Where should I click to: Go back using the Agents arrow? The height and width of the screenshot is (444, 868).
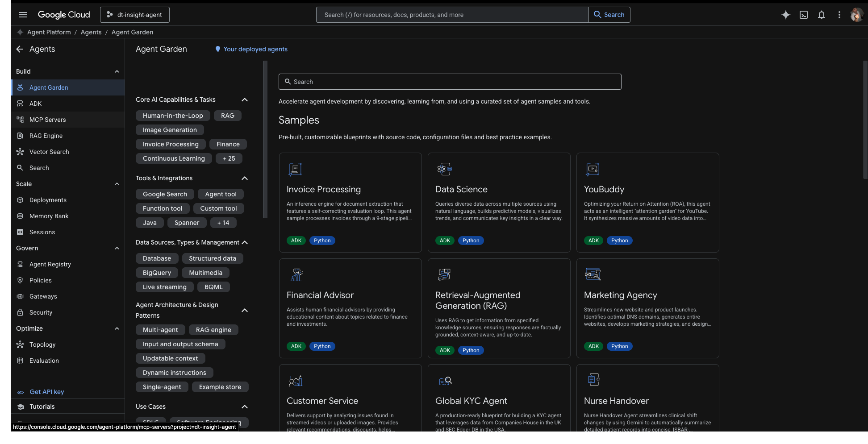(x=20, y=49)
